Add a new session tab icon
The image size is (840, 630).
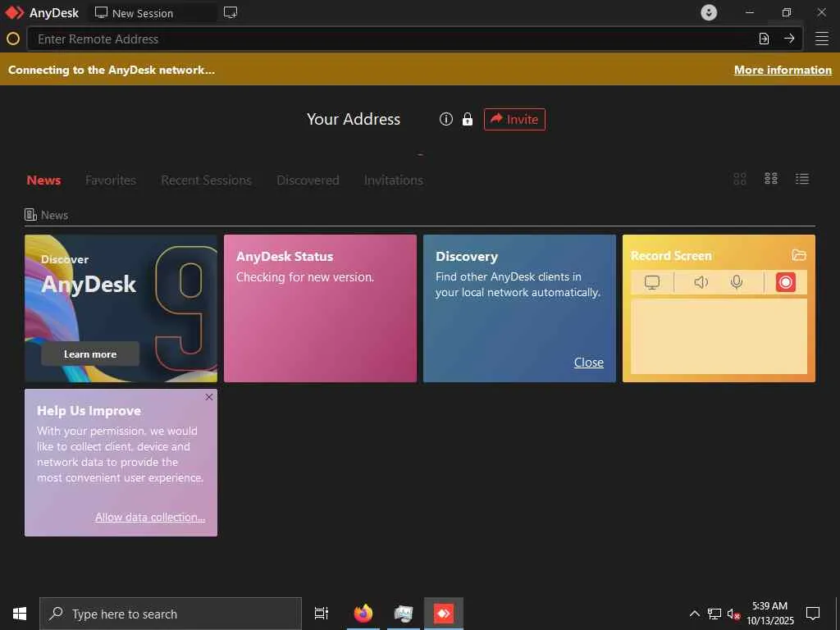click(x=231, y=13)
